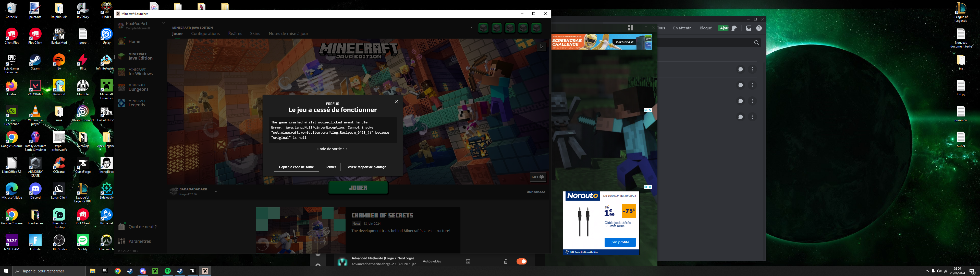Open the volume control in the system tray

(939, 271)
